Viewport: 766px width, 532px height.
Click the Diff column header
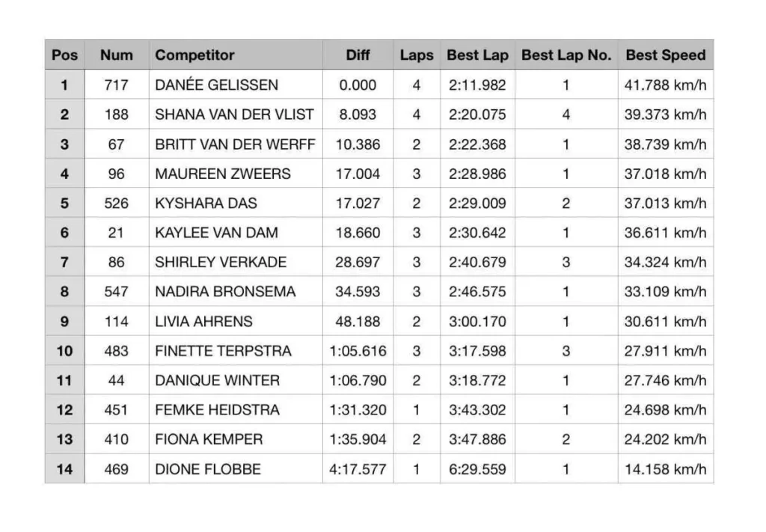(x=358, y=55)
